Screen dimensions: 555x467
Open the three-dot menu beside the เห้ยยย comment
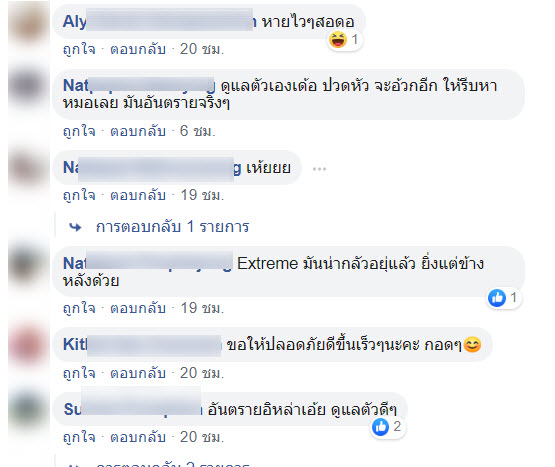[319, 169]
